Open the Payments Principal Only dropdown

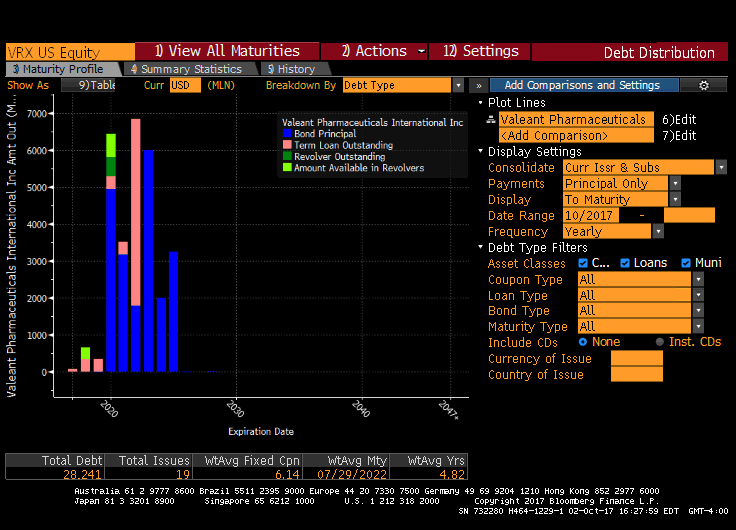[x=675, y=183]
